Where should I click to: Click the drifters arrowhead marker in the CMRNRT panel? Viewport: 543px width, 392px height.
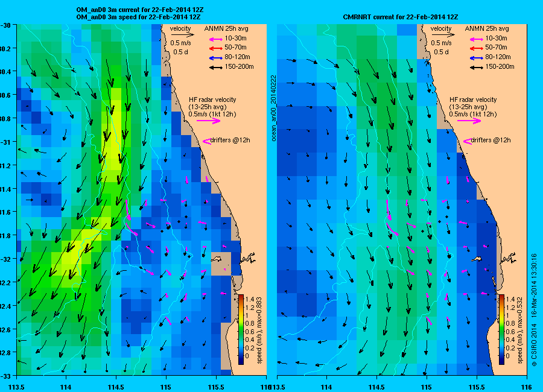tap(468, 141)
